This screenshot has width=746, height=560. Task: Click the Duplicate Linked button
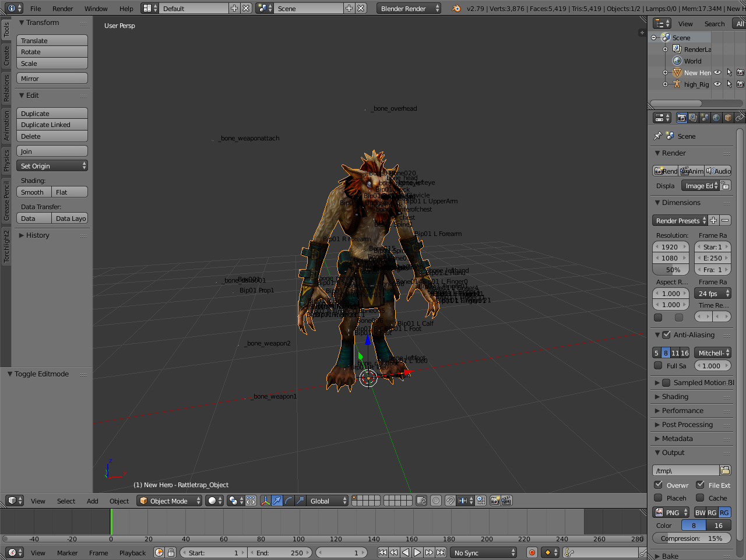[52, 125]
